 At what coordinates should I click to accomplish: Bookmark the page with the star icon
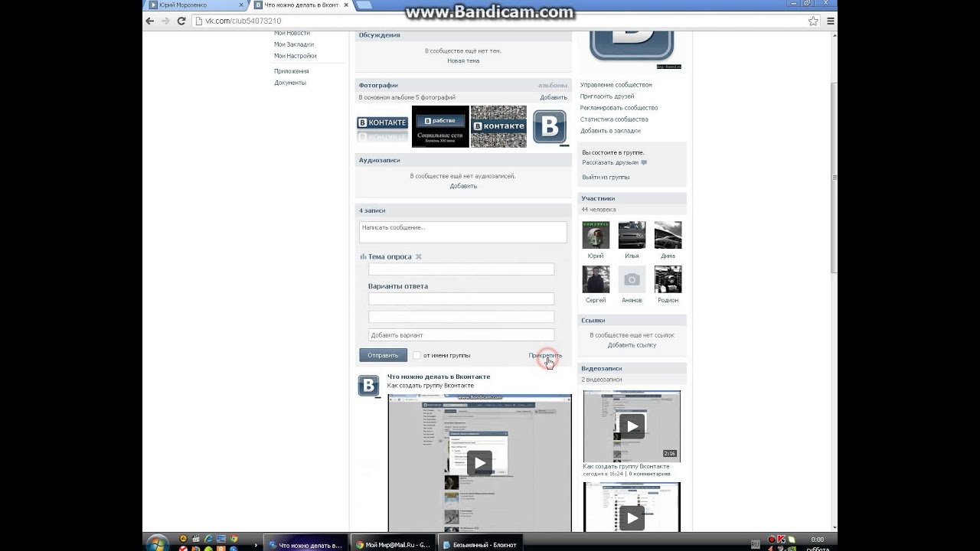click(813, 21)
